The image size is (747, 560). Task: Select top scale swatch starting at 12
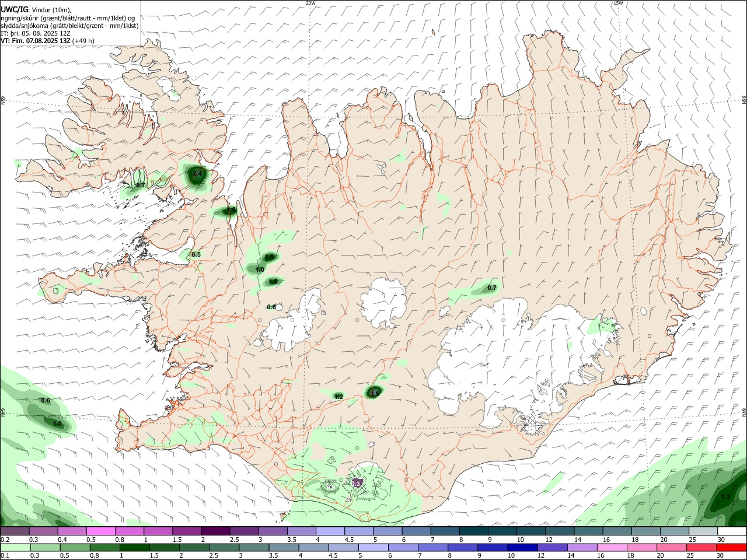pos(560,531)
